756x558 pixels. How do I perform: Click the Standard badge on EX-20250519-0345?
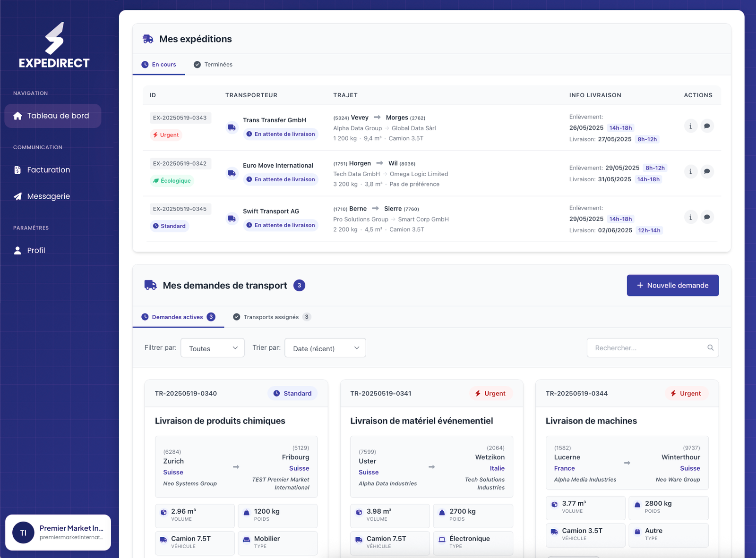tap(169, 226)
